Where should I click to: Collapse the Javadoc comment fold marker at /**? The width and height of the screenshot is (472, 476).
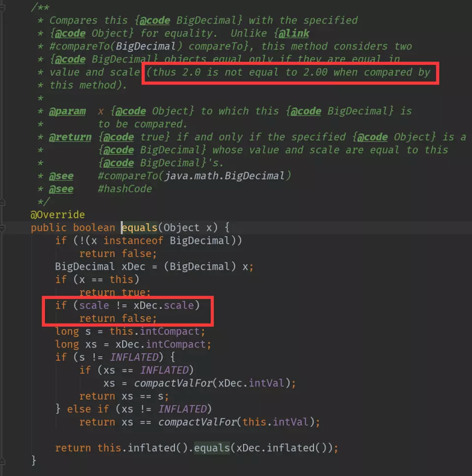coord(2,7)
